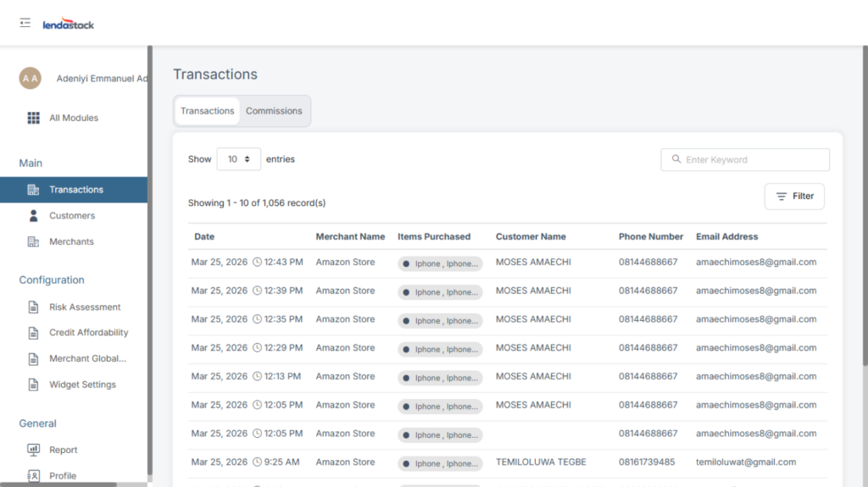This screenshot has width=868, height=487.
Task: Switch to the Commissions tab
Action: (274, 111)
